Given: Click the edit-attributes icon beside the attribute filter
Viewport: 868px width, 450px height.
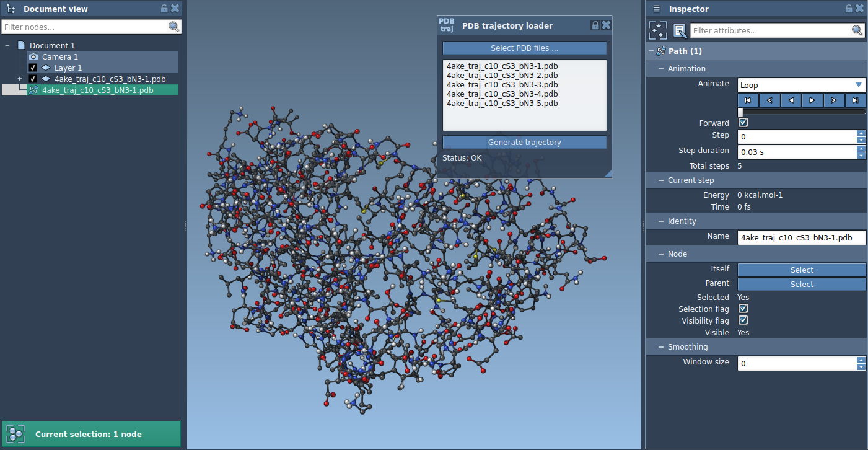Looking at the screenshot, I should pos(680,30).
